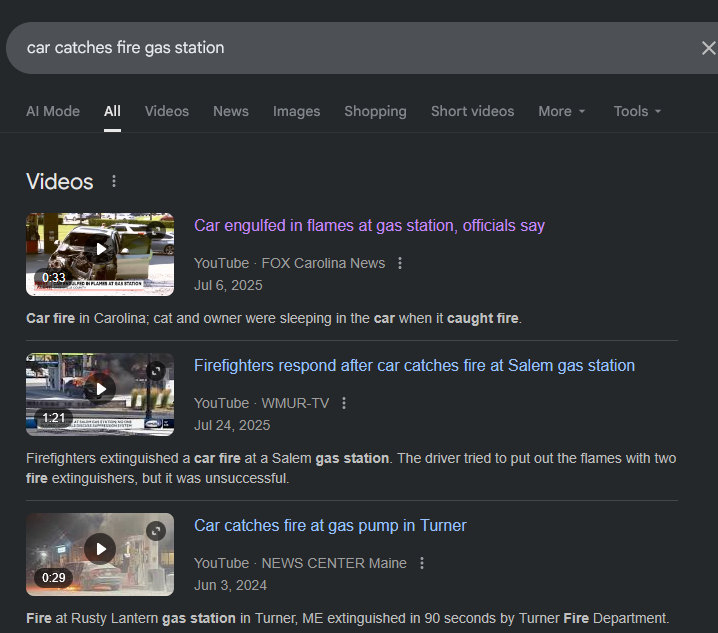Click the 'YouTube · NEWS CENTER Maine' source text
Image resolution: width=718 pixels, height=633 pixels.
point(300,563)
